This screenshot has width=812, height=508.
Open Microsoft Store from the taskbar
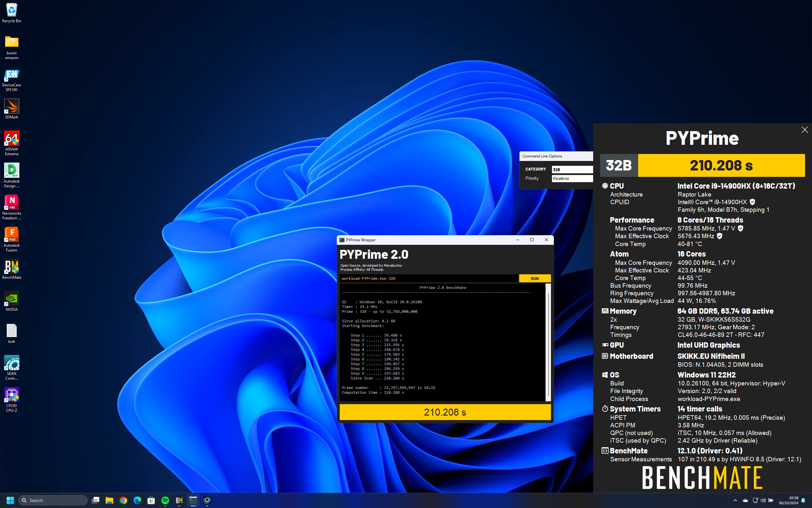click(x=151, y=500)
